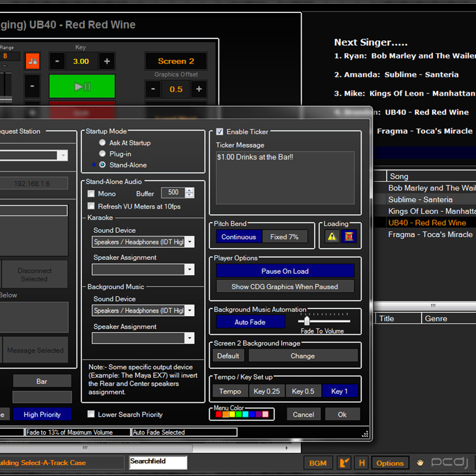Toggle Show CDG Graphics When Paused
The width and height of the screenshot is (476, 476).
point(285,286)
